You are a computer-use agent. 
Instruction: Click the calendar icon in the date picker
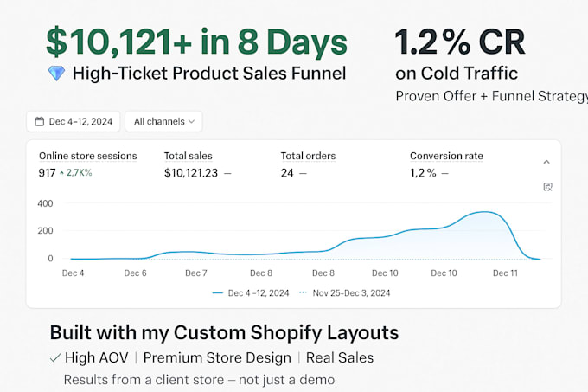click(x=38, y=122)
